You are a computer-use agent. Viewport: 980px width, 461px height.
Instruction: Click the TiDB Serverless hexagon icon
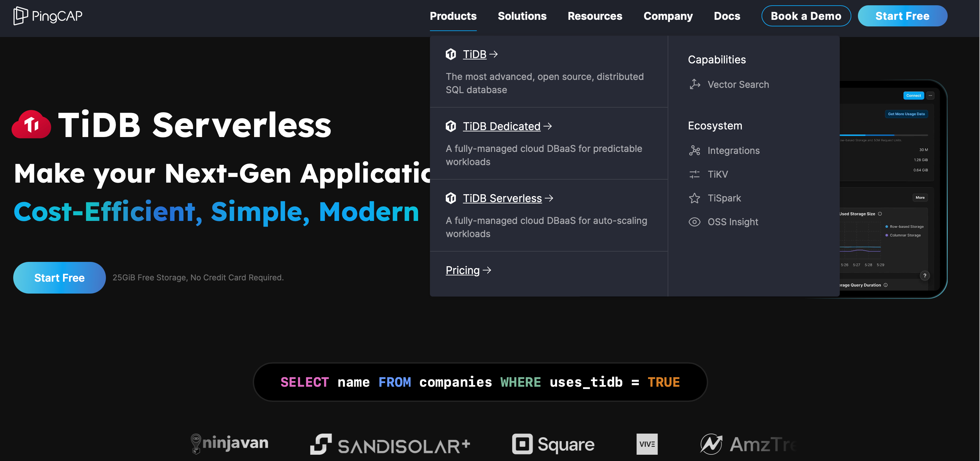(451, 198)
